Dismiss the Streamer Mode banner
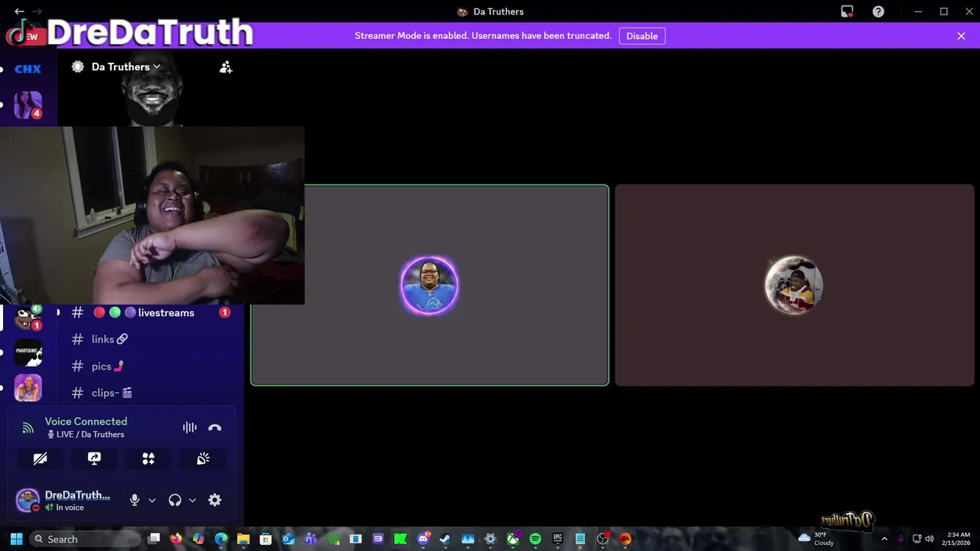Viewport: 980px width, 551px height. pos(961,36)
